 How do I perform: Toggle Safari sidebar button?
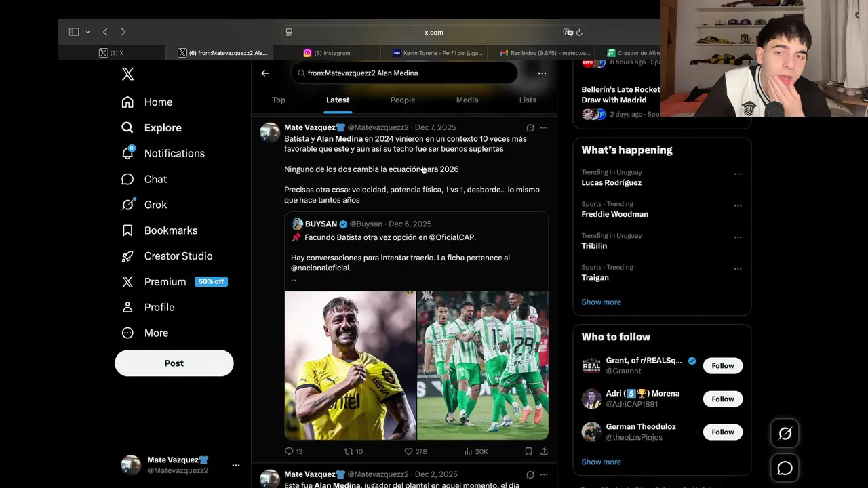tap(74, 32)
